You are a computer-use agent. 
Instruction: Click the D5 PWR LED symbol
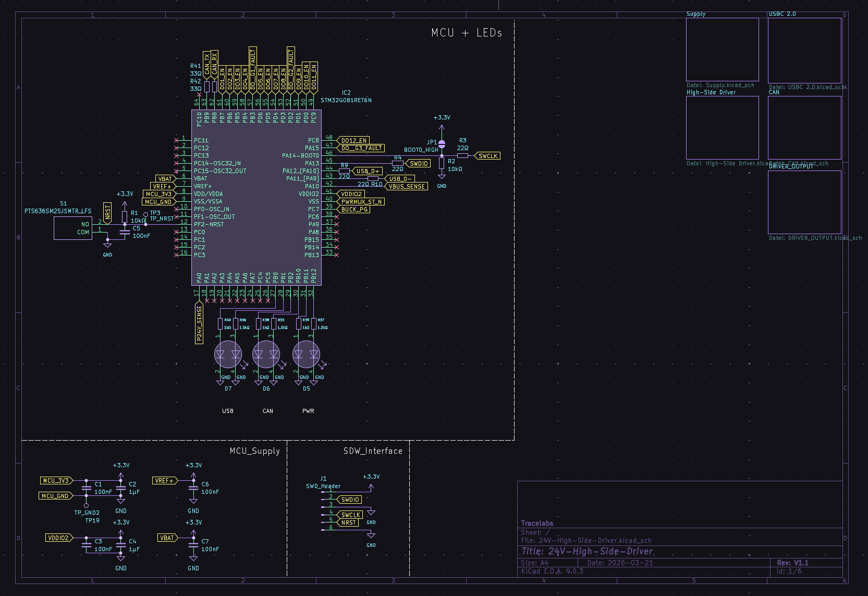click(x=306, y=355)
